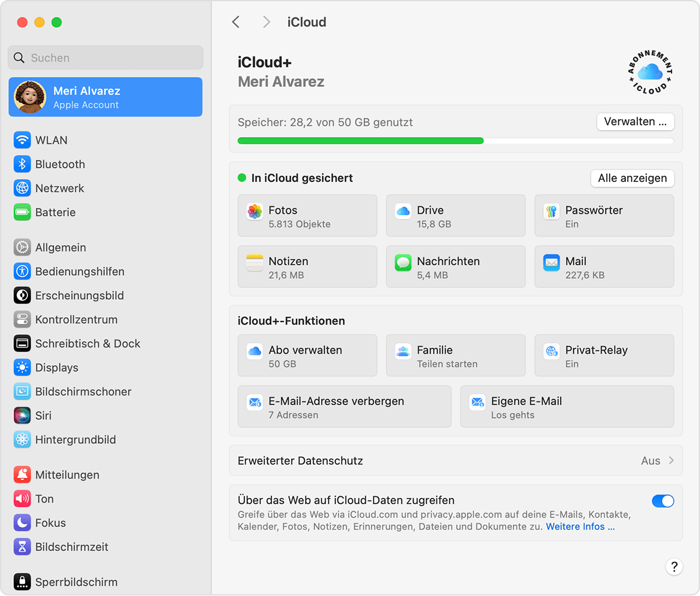700x596 pixels.
Task: Select Bluetooth in the sidebar
Action: [x=60, y=164]
